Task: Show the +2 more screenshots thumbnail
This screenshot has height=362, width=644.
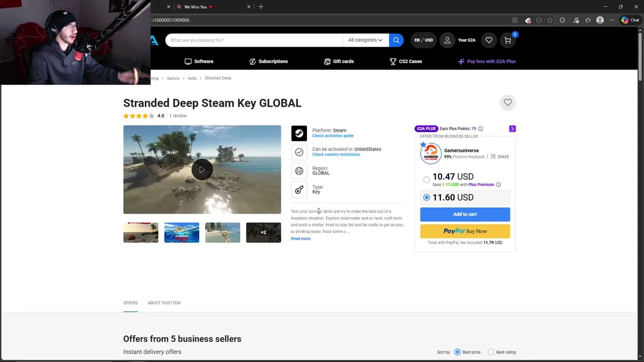Action: (263, 232)
